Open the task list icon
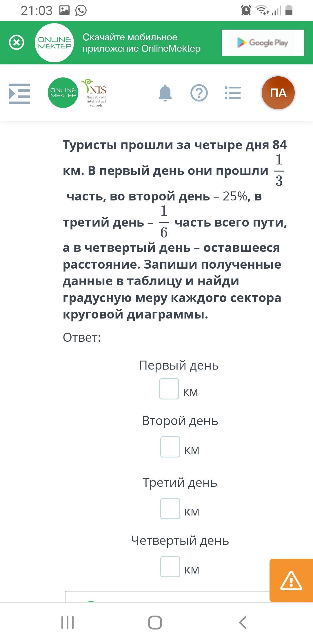Image resolution: width=313 pixels, height=644 pixels. (x=233, y=93)
